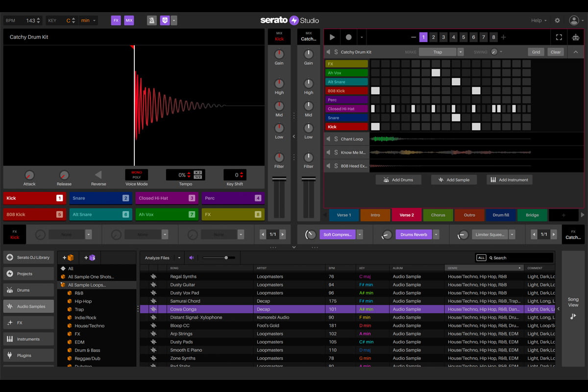Image resolution: width=588 pixels, height=392 pixels.
Task: Switch to the Intro scene
Action: (x=375, y=215)
